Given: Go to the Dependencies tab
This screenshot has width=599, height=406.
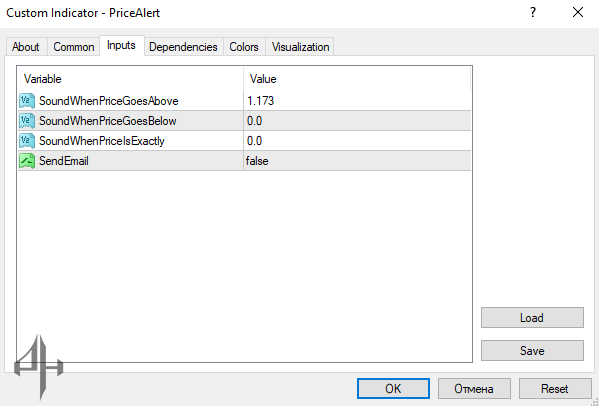Looking at the screenshot, I should pos(183,47).
